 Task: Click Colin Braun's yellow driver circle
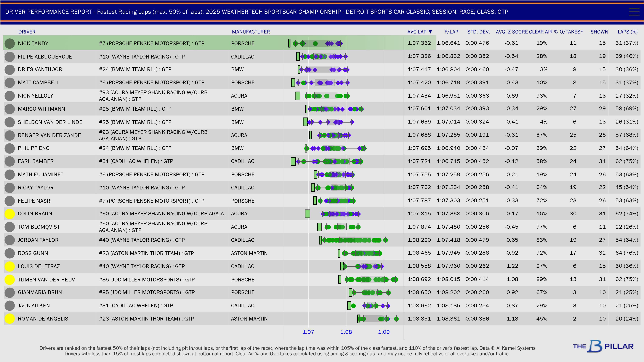pyautogui.click(x=10, y=214)
